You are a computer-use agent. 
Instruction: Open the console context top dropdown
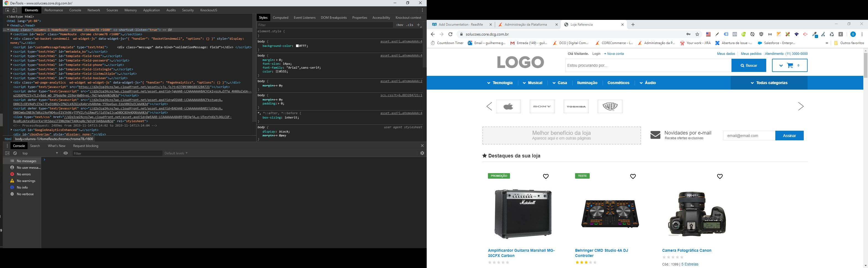click(41, 153)
